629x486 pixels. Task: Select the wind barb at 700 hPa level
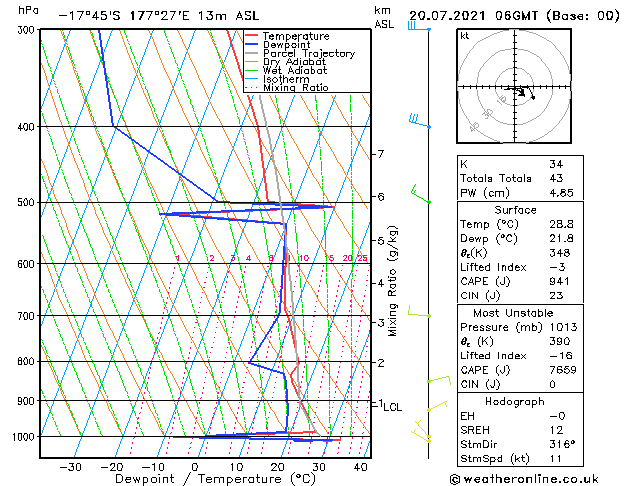click(418, 315)
